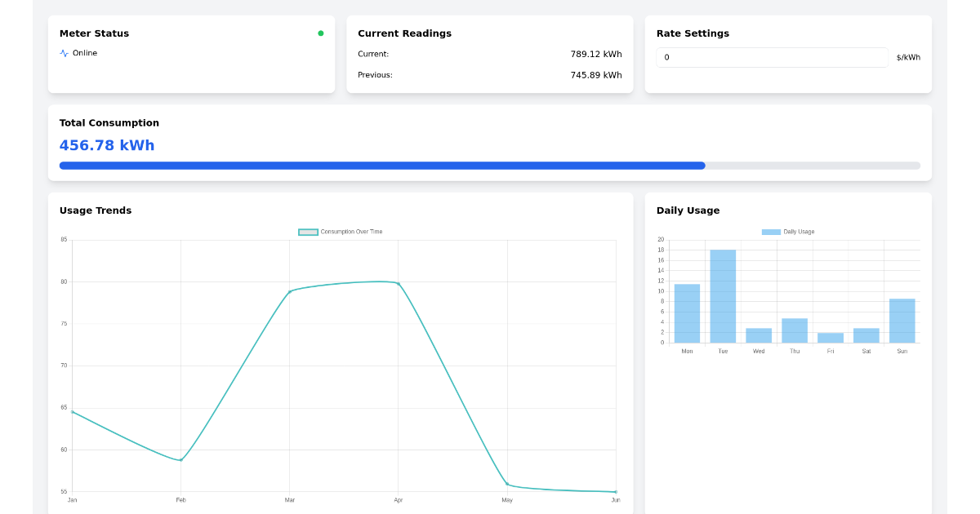Click the Usage Trends panel heading

pos(95,210)
